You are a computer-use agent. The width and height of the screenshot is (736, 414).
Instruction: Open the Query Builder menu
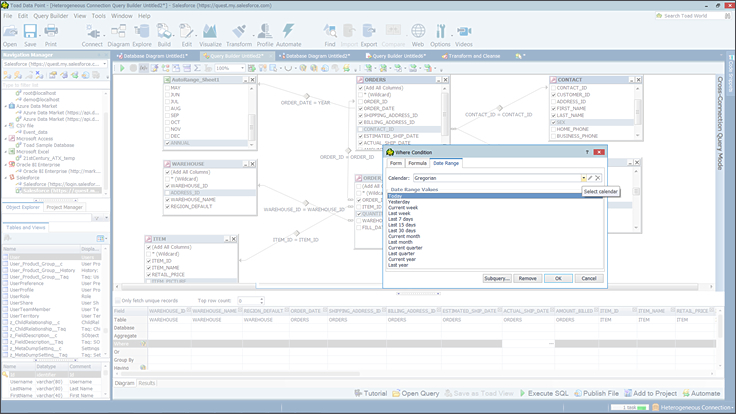51,16
